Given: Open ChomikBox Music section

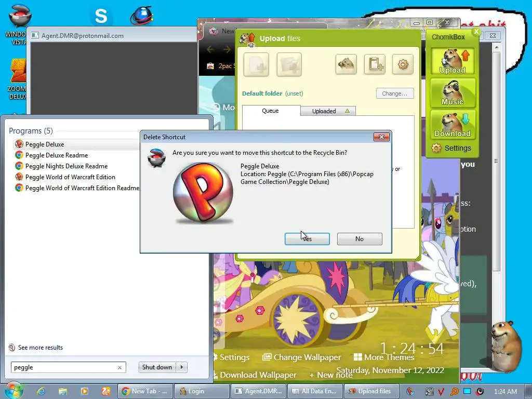Looking at the screenshot, I should tap(453, 92).
